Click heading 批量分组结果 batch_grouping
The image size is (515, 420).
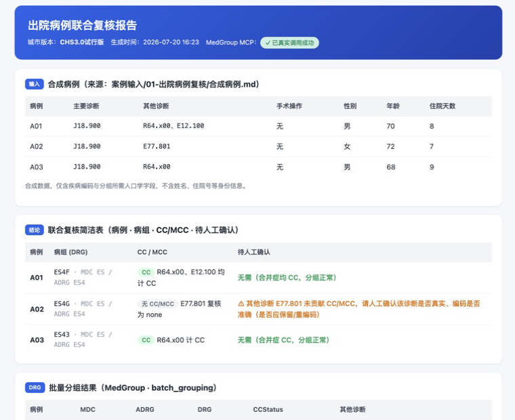click(133, 387)
